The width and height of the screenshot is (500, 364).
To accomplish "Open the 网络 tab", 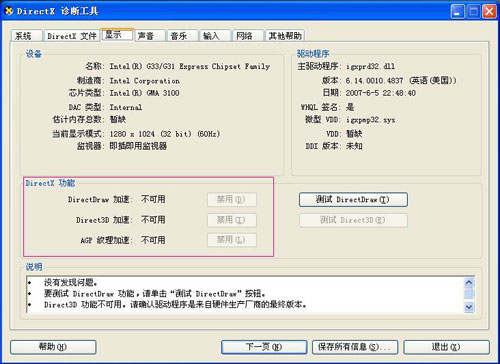I will click(247, 36).
